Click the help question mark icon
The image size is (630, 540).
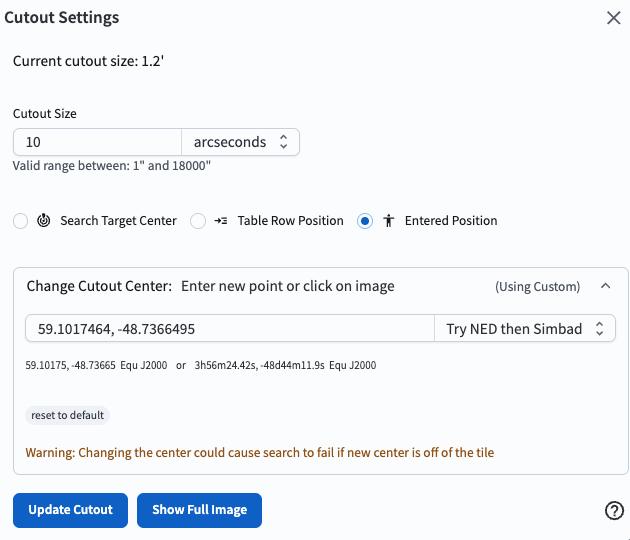tap(615, 511)
